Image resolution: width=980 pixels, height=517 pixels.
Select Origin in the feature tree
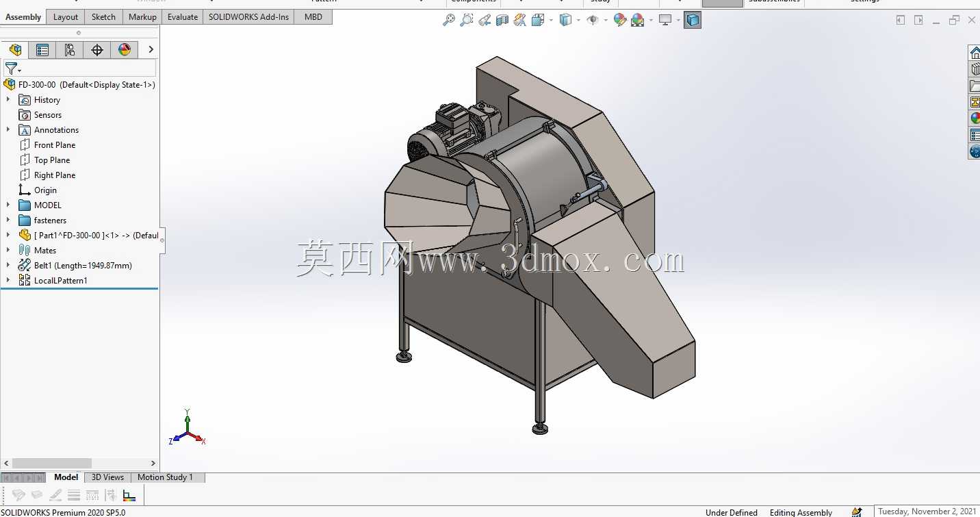45,190
